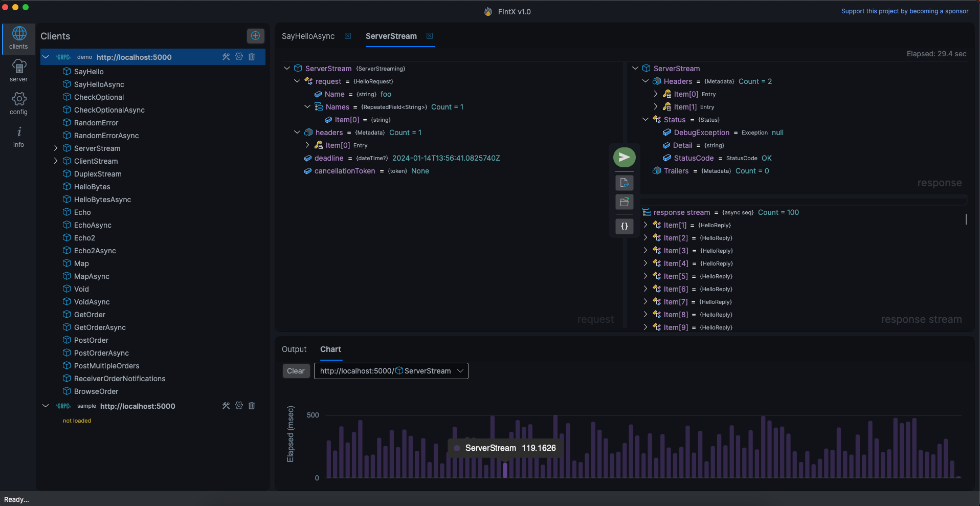Expand Item[1] in response stream
This screenshot has height=506, width=980.
coord(645,225)
